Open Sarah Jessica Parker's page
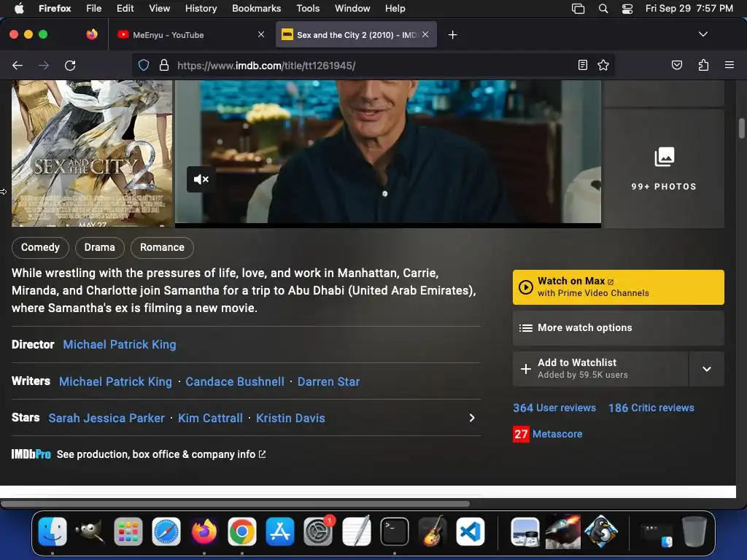 click(x=107, y=418)
